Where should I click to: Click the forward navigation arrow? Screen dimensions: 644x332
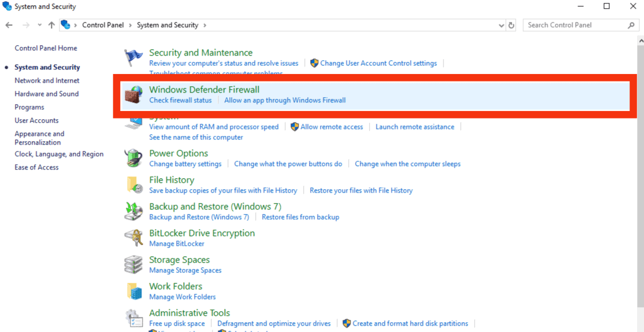(x=25, y=25)
